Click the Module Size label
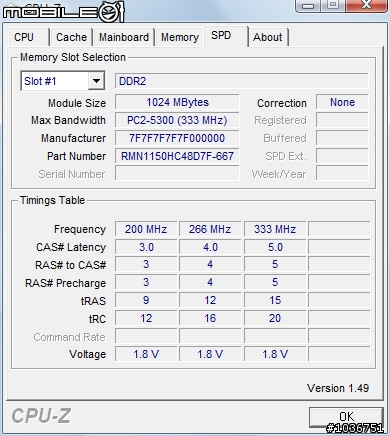The image size is (390, 436). pos(77,103)
